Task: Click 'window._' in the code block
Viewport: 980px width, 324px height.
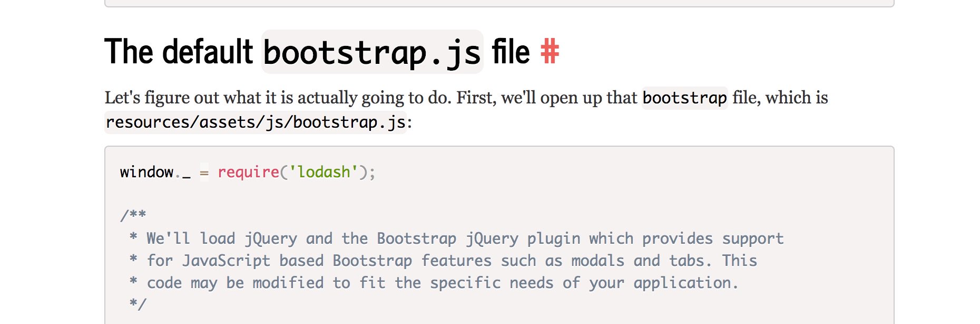Action: pyautogui.click(x=155, y=172)
